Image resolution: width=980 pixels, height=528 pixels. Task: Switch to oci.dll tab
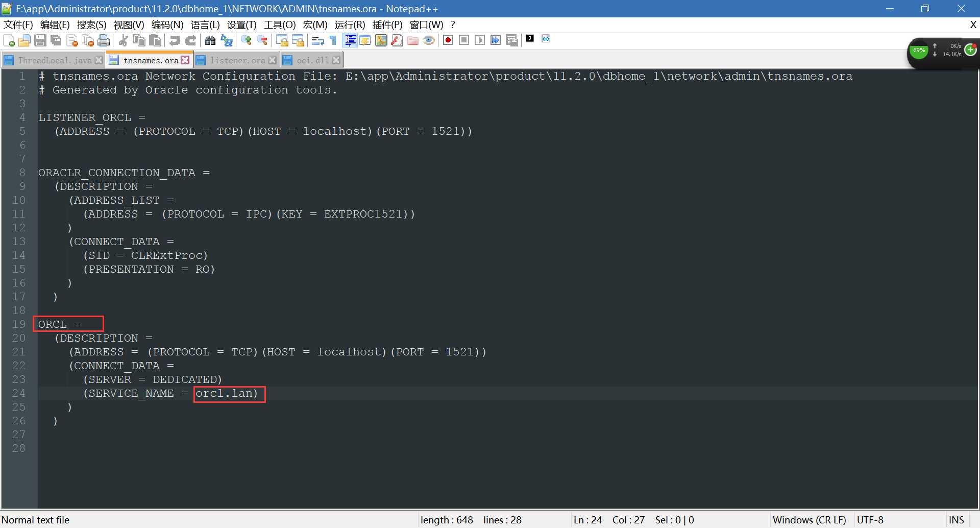tap(312, 60)
